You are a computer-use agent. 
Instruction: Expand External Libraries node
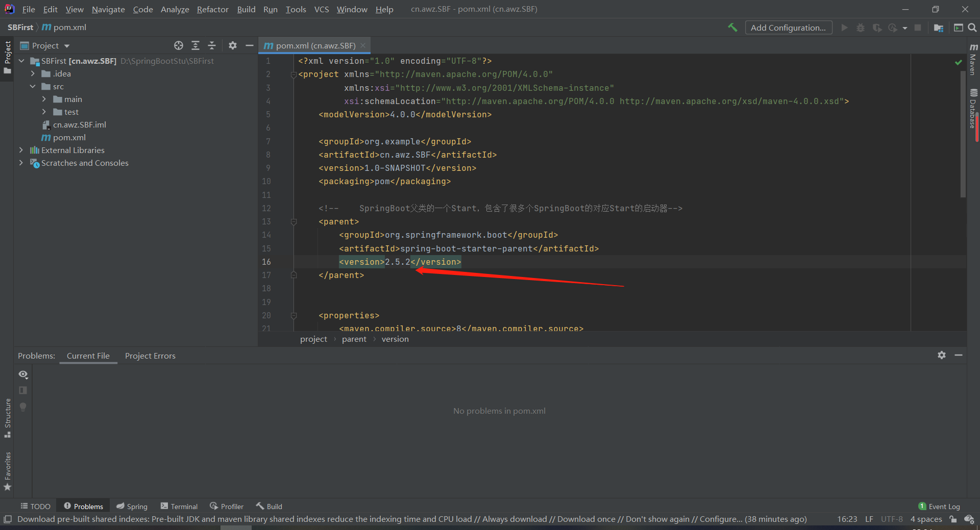21,150
